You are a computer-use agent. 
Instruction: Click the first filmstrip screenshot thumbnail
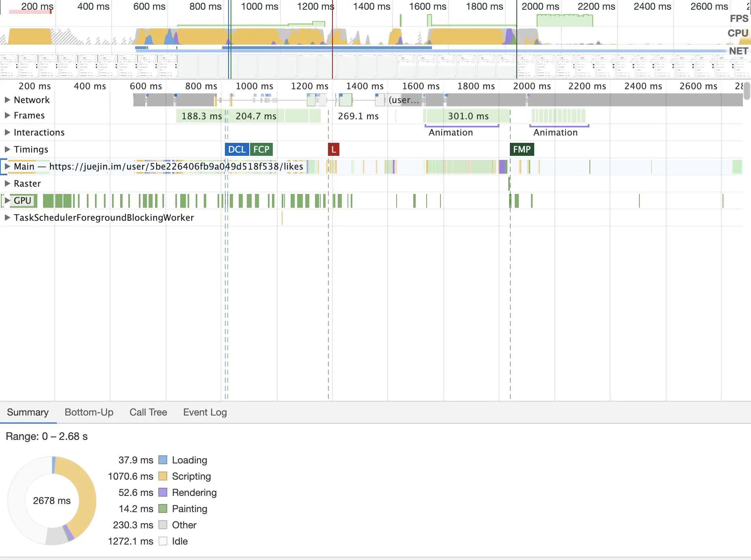coord(9,66)
